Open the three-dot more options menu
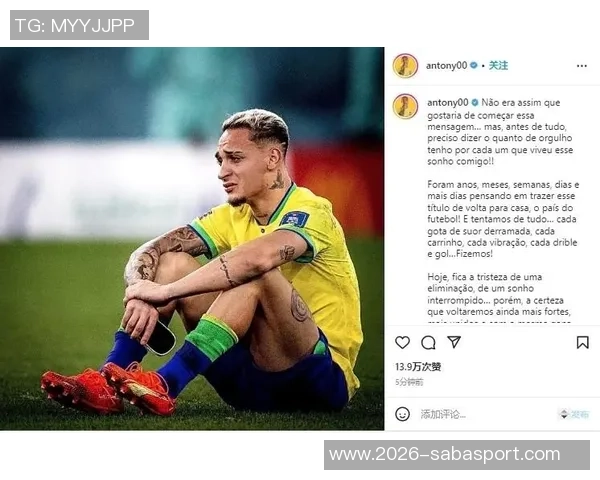This screenshot has height=480, width=600. pyautogui.click(x=582, y=66)
